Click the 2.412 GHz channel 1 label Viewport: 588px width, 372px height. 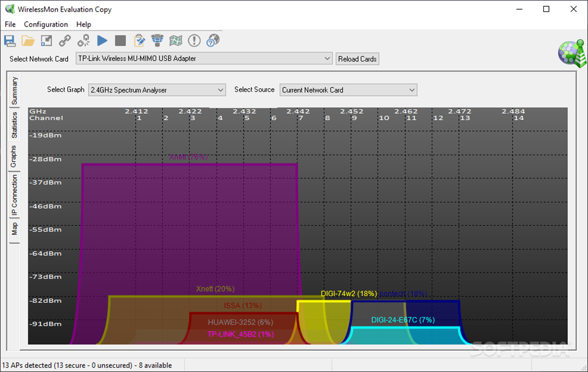click(x=137, y=114)
